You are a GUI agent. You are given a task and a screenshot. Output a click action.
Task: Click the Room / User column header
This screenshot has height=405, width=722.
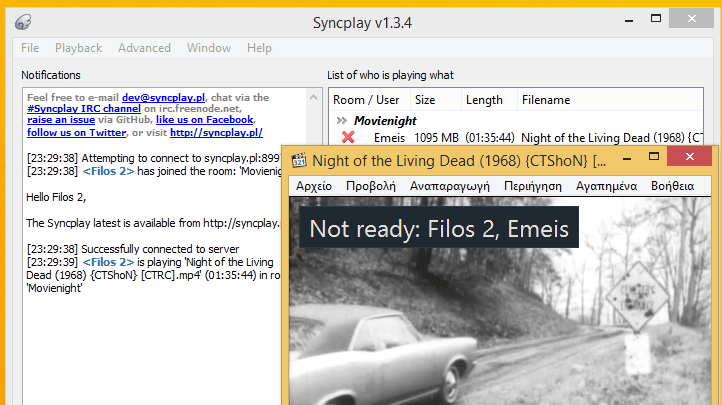pyautogui.click(x=366, y=100)
